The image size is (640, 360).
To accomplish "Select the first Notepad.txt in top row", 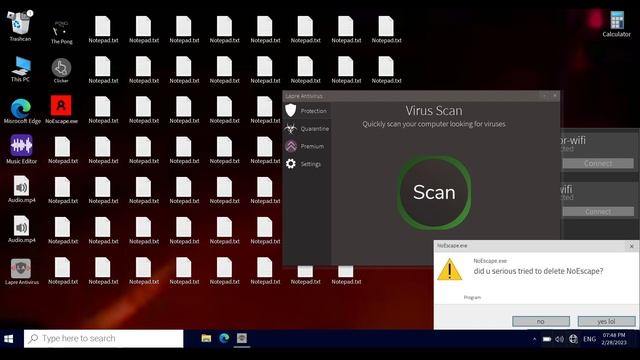I will [103, 29].
